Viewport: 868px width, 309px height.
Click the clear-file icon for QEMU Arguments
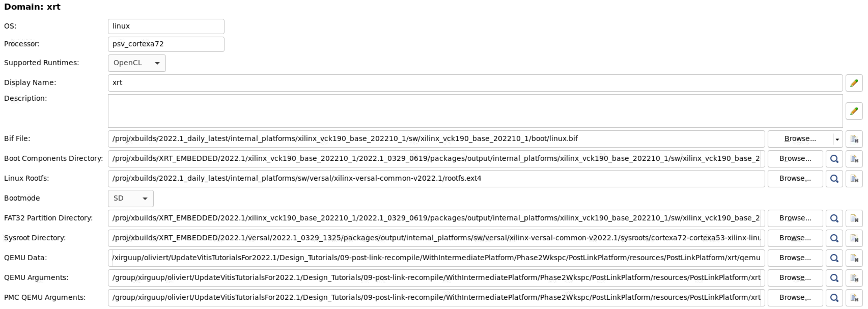point(854,278)
